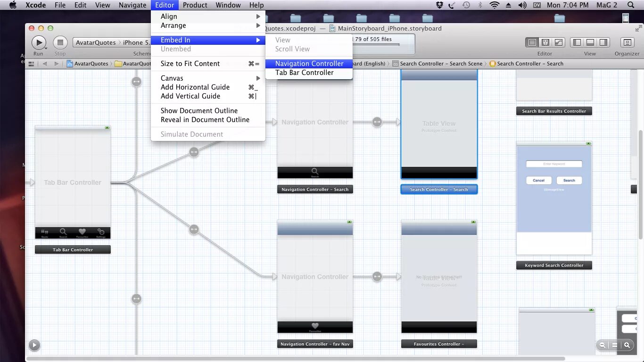Viewport: 644px width, 362px height.
Task: Select Tab Bar Controller in submenu
Action: pyautogui.click(x=309, y=73)
